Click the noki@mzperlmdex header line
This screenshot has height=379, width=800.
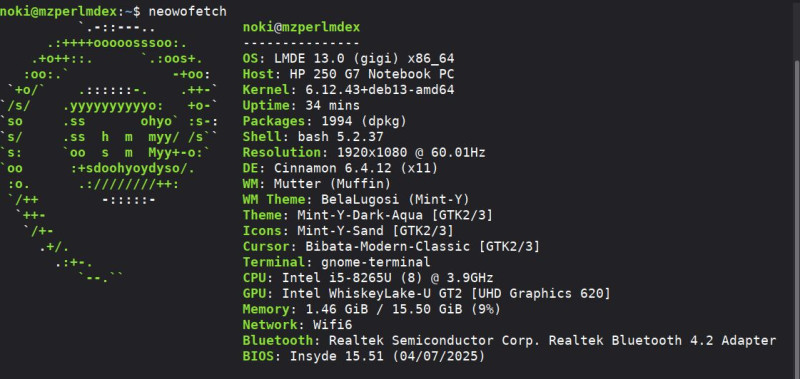click(302, 27)
